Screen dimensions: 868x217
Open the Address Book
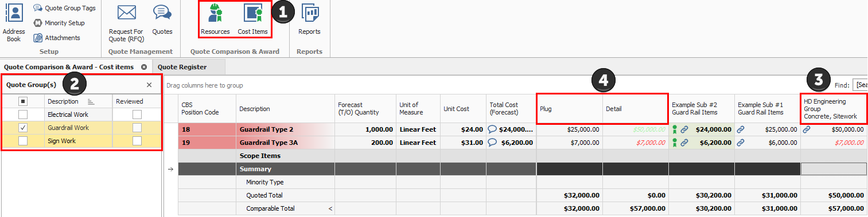(14, 22)
